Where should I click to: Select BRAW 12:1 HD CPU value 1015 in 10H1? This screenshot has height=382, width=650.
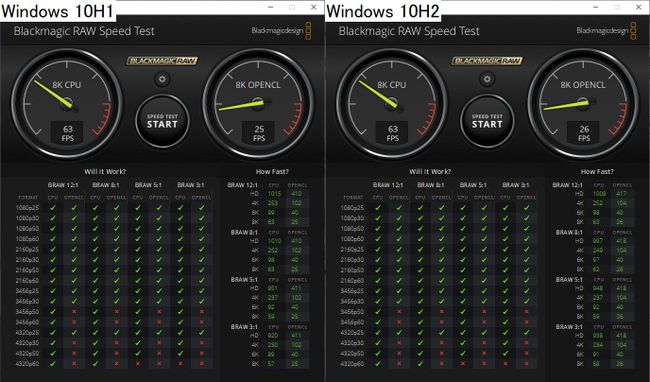[x=274, y=193]
